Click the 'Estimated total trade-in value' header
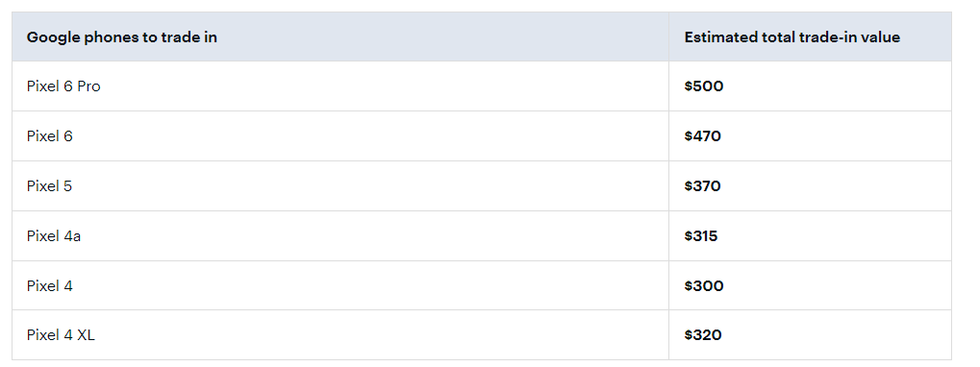Viewport: 980px width, 367px height. click(792, 37)
